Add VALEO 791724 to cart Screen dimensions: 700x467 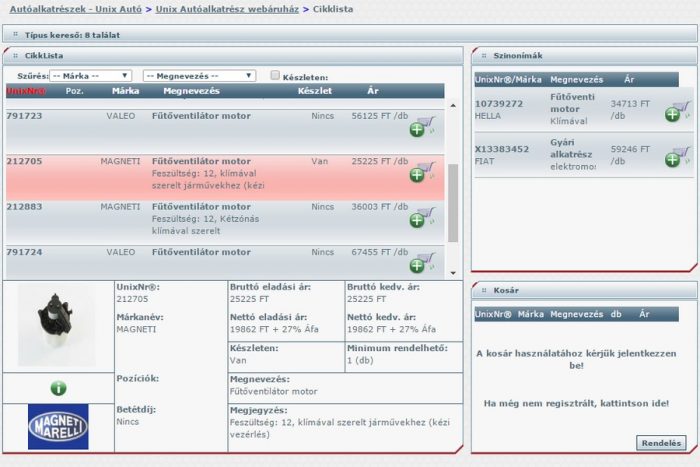[x=421, y=263]
